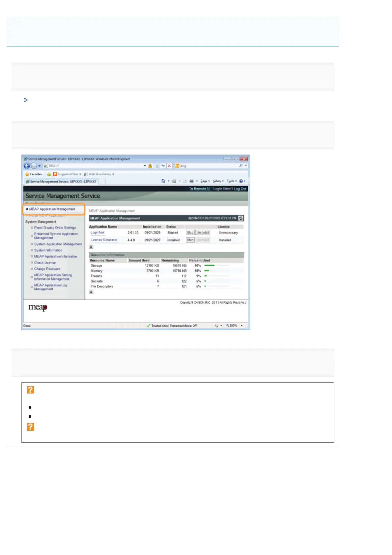The height and width of the screenshot is (555, 392).
Task: Click the IE Forward navigation arrow
Action: pyautogui.click(x=34, y=166)
